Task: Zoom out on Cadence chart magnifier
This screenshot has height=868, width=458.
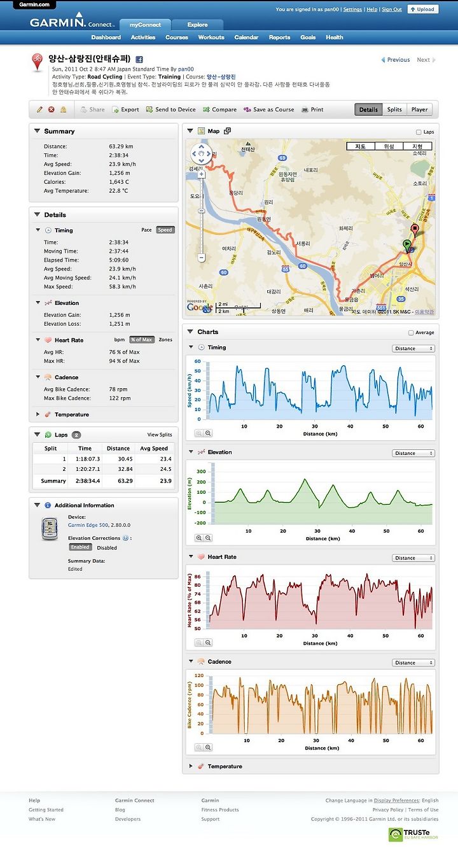Action: click(x=207, y=748)
